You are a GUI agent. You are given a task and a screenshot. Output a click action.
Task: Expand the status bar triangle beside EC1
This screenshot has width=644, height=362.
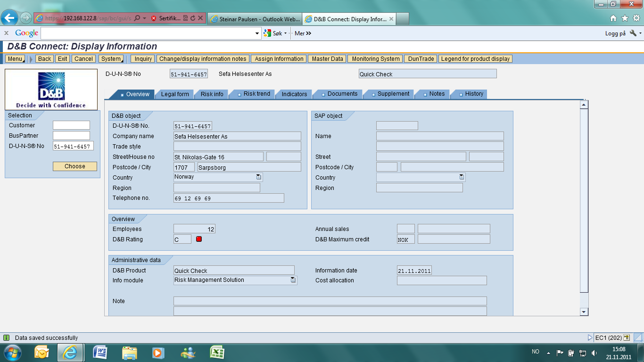[x=590, y=337]
